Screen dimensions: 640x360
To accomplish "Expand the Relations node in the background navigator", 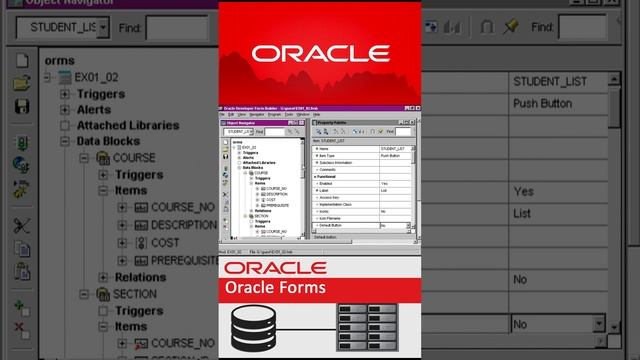I will coord(103,278).
